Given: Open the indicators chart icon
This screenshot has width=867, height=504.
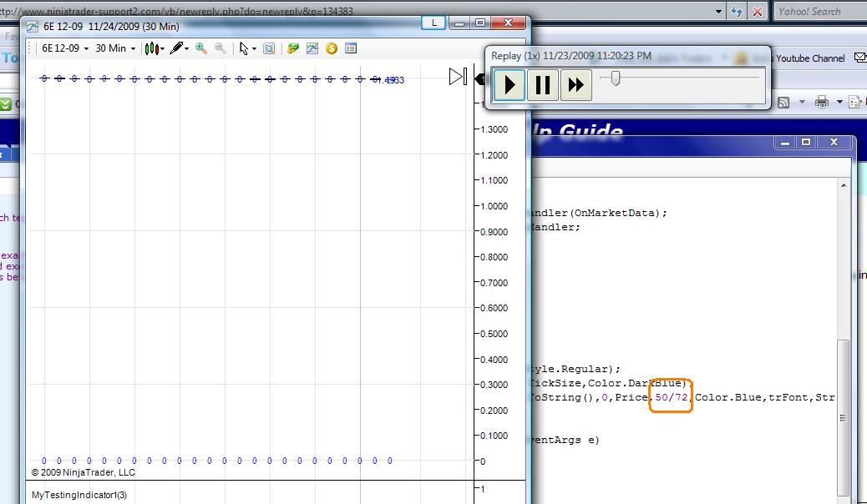Looking at the screenshot, I should coord(312,48).
